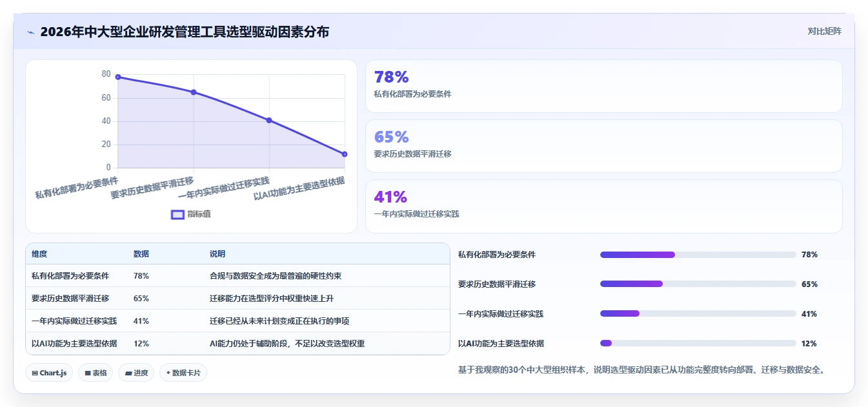Click chart axis label 以AI功能为主要选型依据
868x407 pixels.
point(299,188)
